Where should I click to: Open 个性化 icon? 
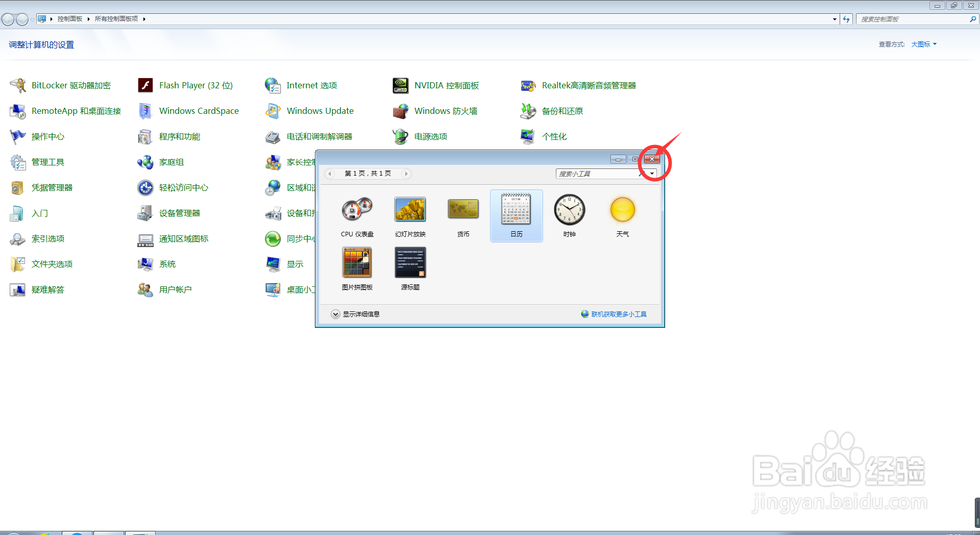(528, 136)
